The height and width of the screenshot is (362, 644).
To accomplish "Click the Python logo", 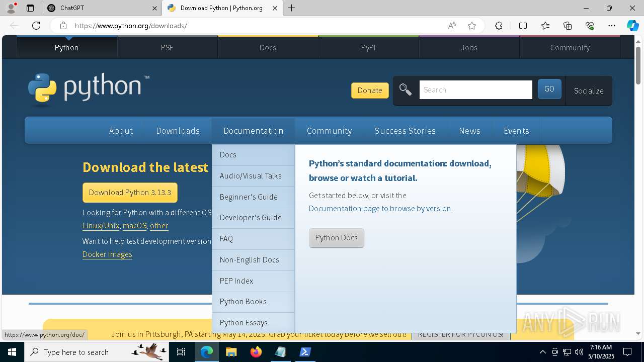I will point(89,89).
